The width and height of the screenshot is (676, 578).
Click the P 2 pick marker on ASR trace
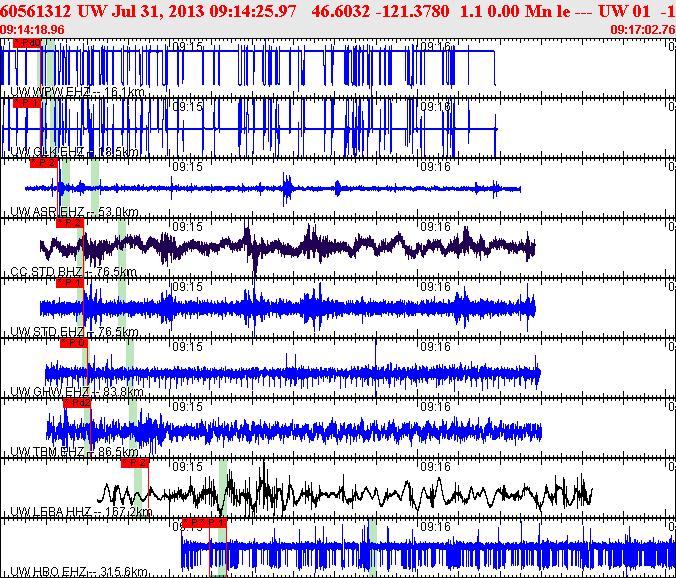coord(46,163)
